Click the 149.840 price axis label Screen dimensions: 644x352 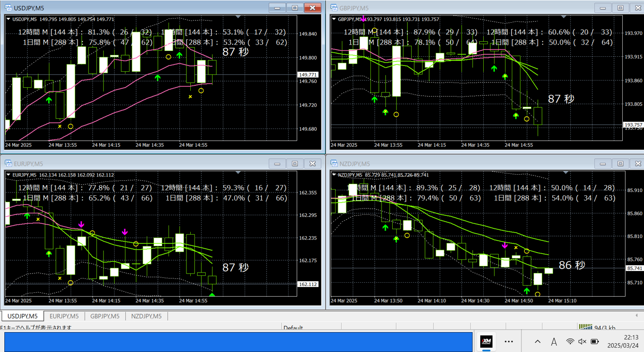(308, 34)
